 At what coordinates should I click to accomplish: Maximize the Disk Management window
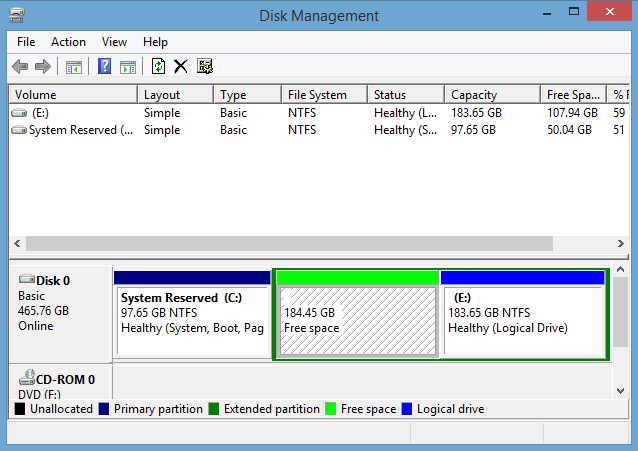coord(574,12)
